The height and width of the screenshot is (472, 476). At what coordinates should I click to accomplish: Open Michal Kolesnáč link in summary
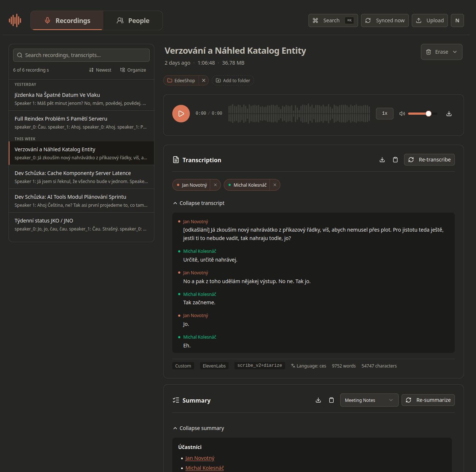pyautogui.click(x=204, y=468)
